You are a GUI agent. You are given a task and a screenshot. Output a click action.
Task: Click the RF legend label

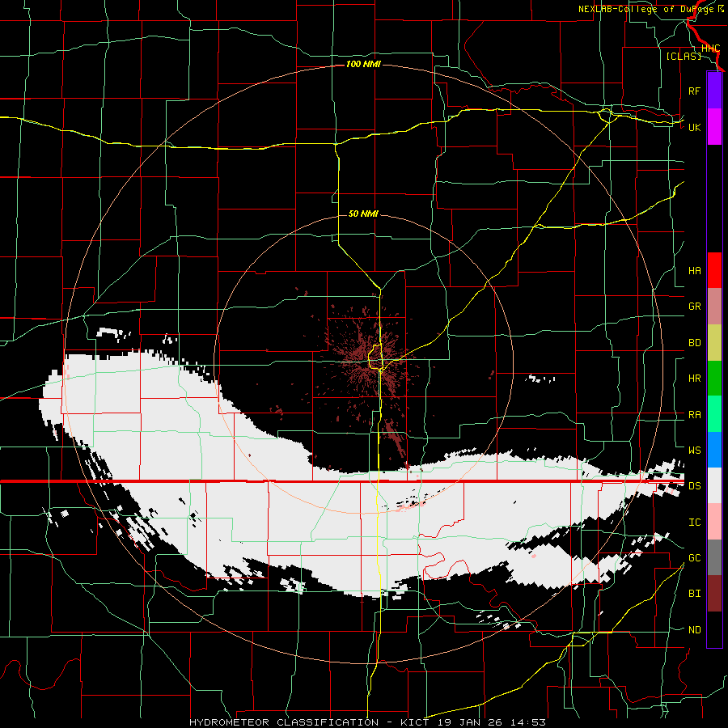click(694, 91)
